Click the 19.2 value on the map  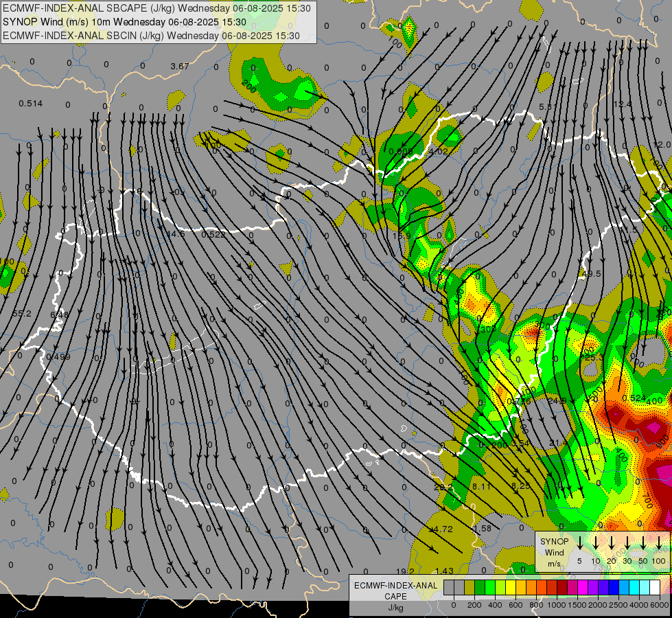pyautogui.click(x=405, y=571)
